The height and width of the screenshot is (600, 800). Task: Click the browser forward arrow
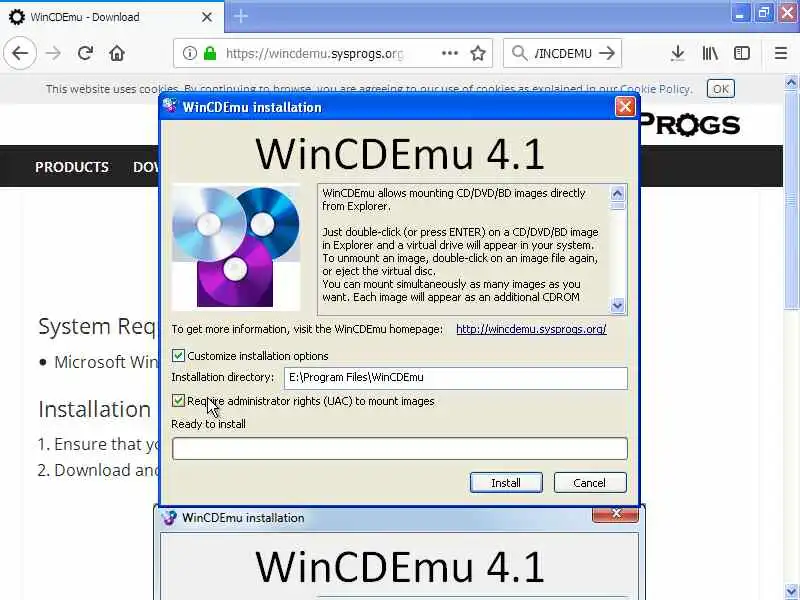(53, 53)
